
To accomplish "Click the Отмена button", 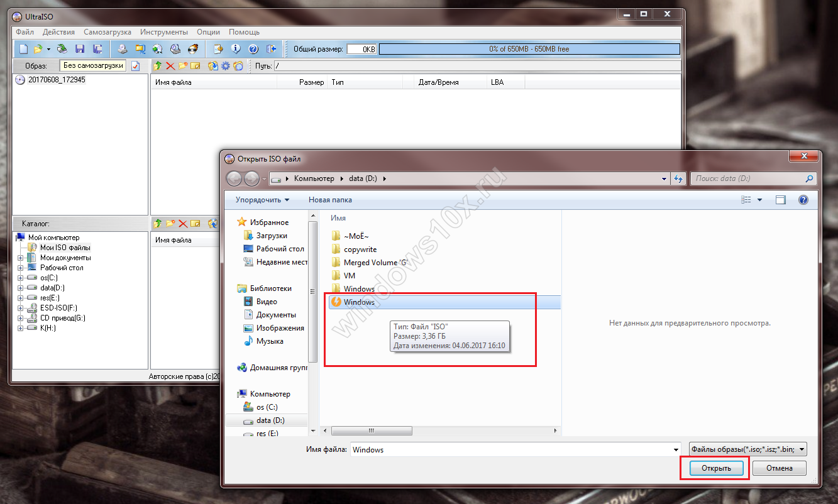I will click(x=779, y=468).
